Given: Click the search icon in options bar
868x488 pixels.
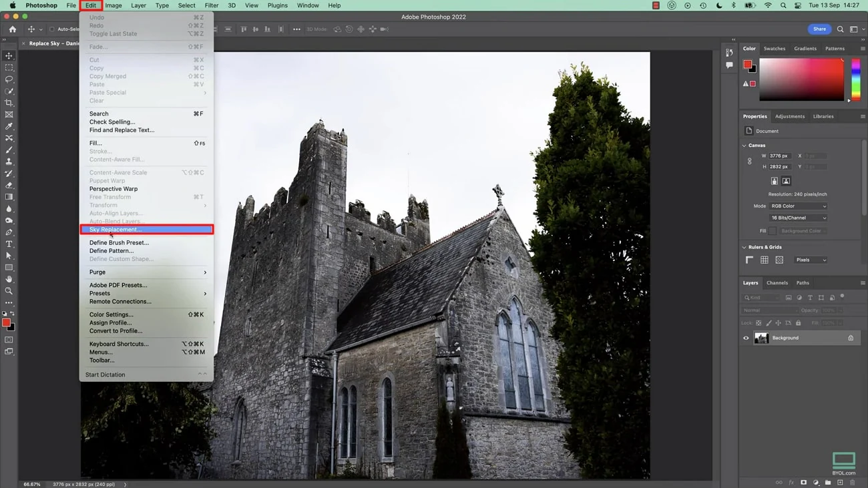Looking at the screenshot, I should click(x=840, y=29).
